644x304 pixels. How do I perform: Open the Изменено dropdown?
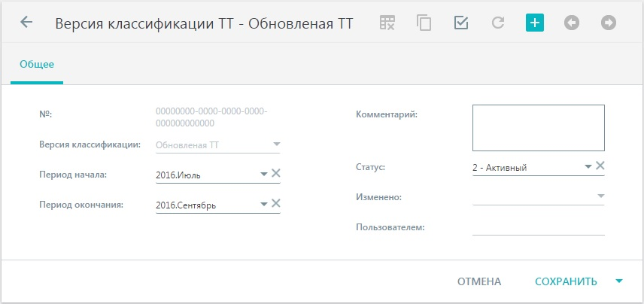pyautogui.click(x=600, y=196)
